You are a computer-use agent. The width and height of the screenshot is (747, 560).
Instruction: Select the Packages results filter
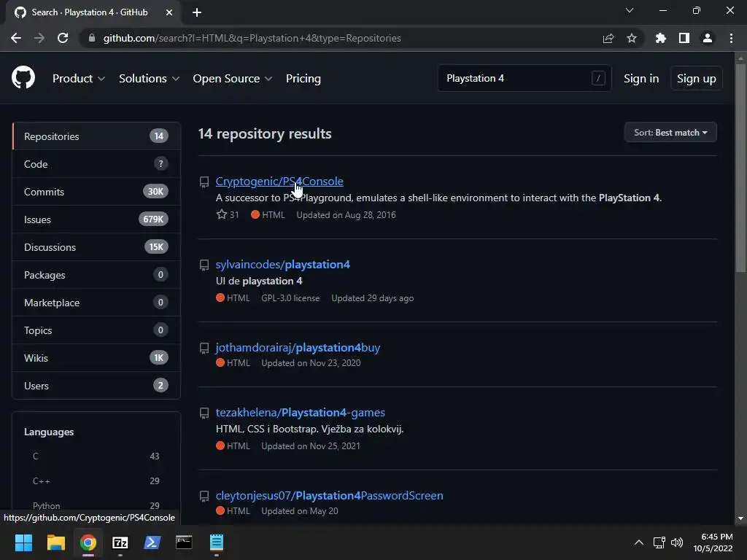pos(96,275)
